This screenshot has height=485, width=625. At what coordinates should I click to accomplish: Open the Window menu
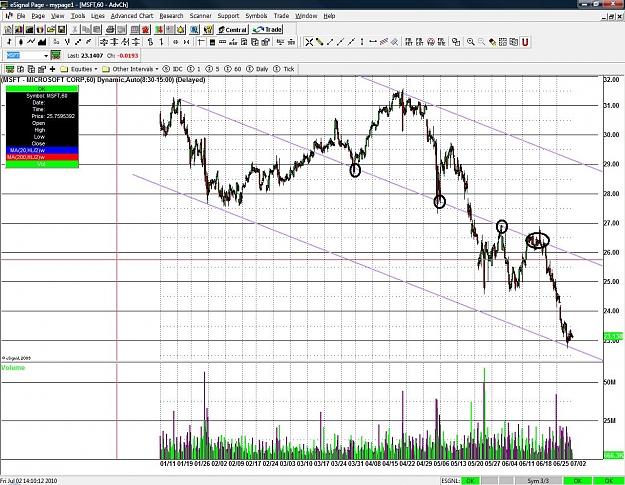[306, 16]
